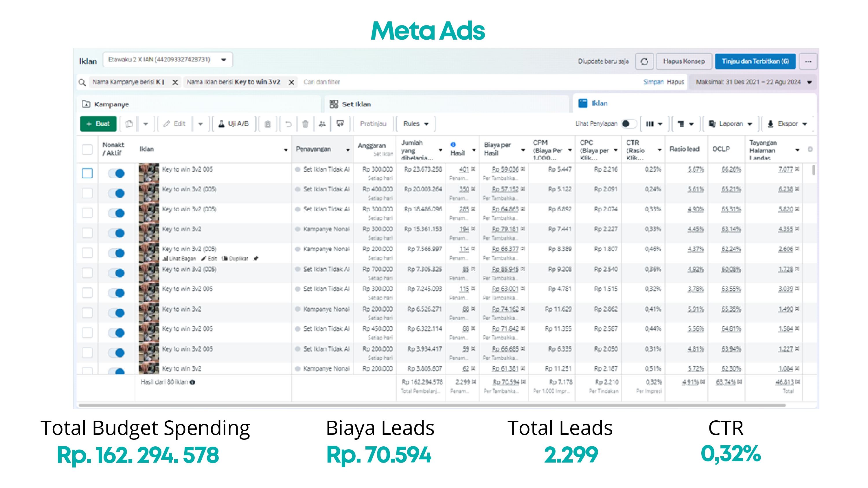Tick the select-all checkbox in table header
868x488 pixels.
pyautogui.click(x=87, y=149)
